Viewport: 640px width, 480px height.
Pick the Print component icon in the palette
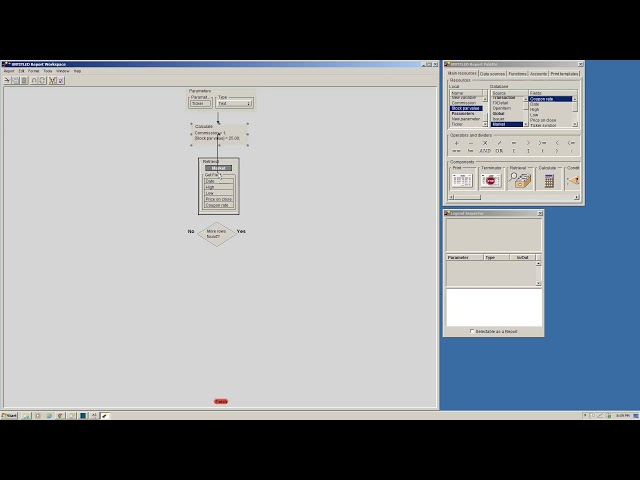coord(462,180)
